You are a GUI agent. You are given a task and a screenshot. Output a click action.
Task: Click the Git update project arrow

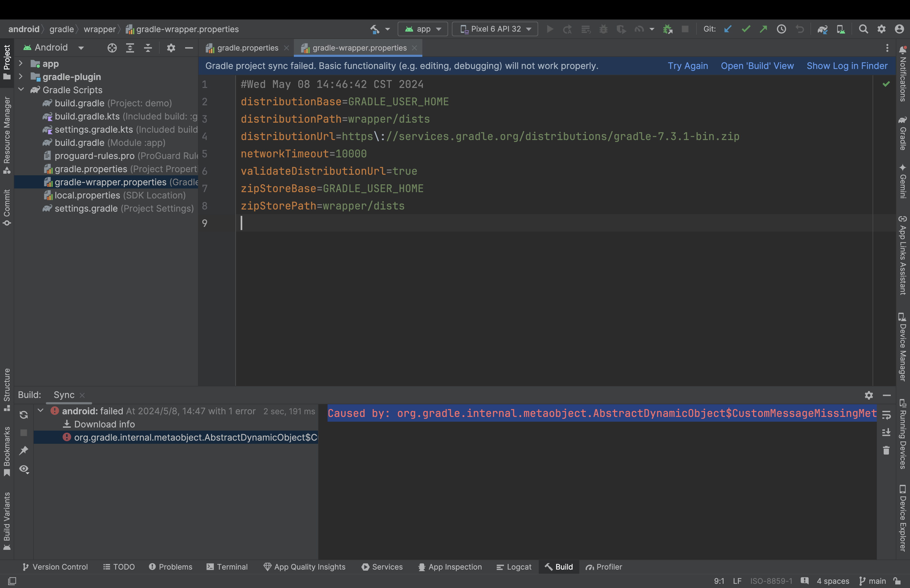728,29
